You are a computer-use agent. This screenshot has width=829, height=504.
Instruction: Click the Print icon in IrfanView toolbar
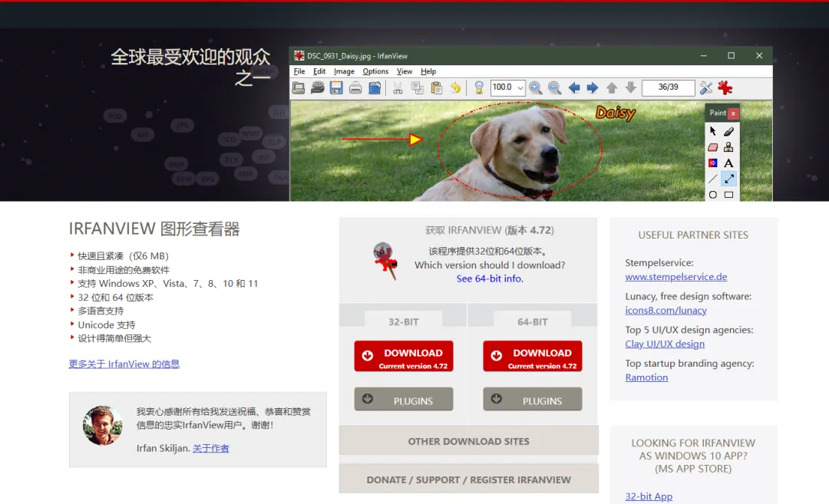point(355,87)
